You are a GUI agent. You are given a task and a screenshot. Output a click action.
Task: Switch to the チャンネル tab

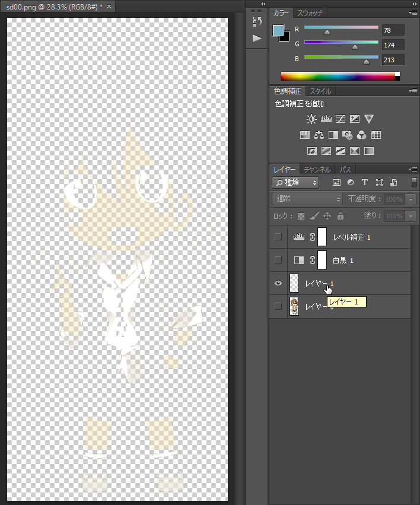(317, 170)
